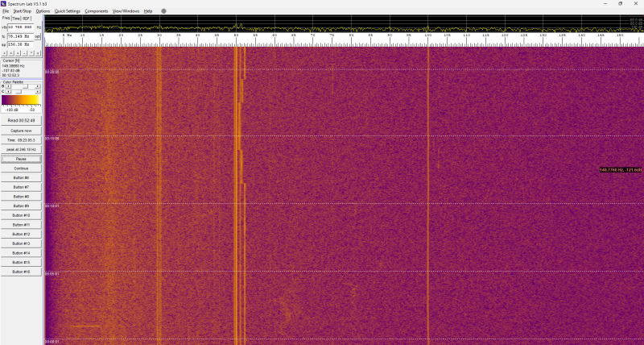
Task: Click the 00:12:52.3 cursor time readout
Action: pos(10,75)
